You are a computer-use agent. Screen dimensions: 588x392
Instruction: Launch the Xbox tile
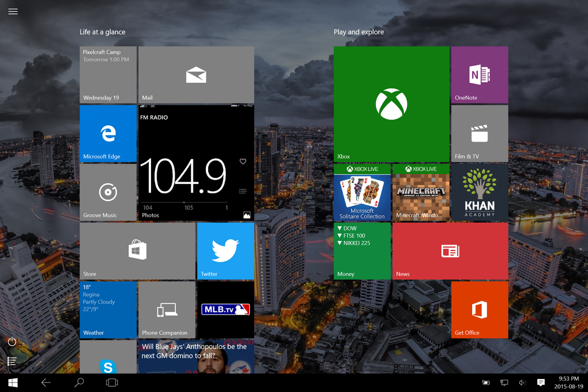[x=392, y=104]
